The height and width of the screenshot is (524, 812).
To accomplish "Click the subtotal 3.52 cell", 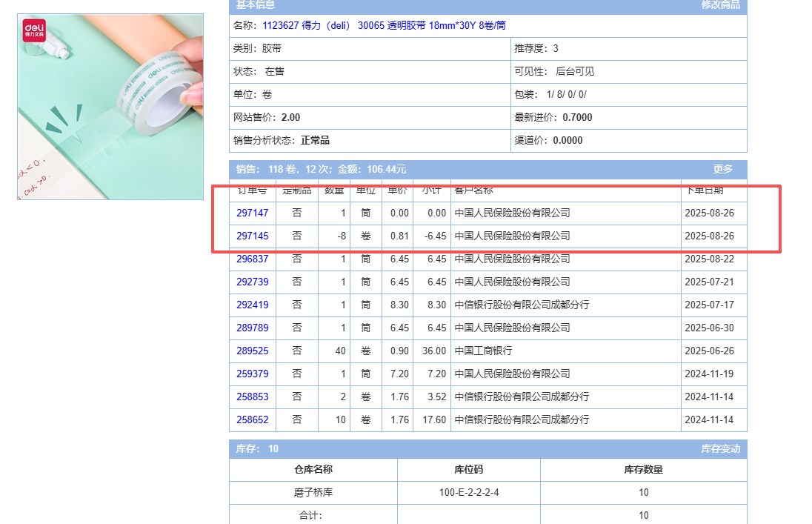I will [432, 397].
